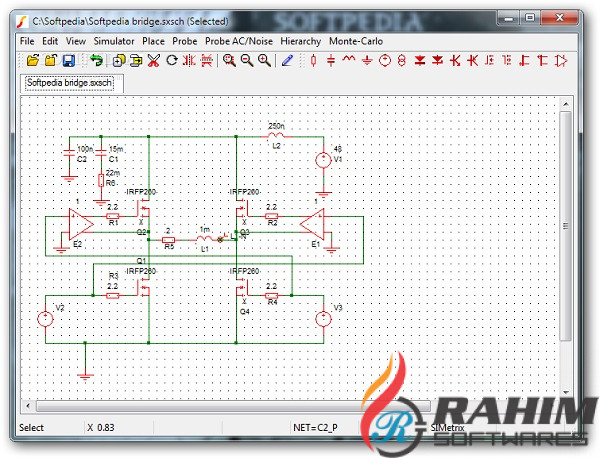This screenshot has height=458, width=600.
Task: Click the vertical scrollbar down arrow
Action: pos(566,393)
